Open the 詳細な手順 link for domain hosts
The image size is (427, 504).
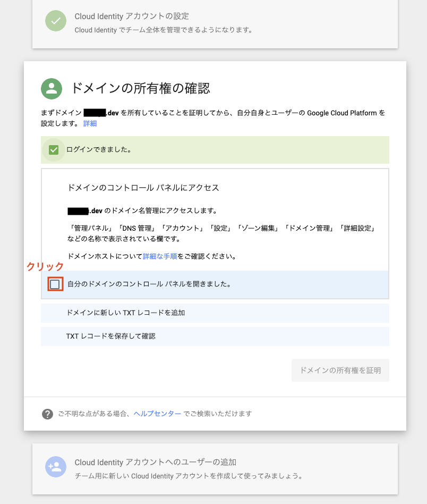point(160,256)
